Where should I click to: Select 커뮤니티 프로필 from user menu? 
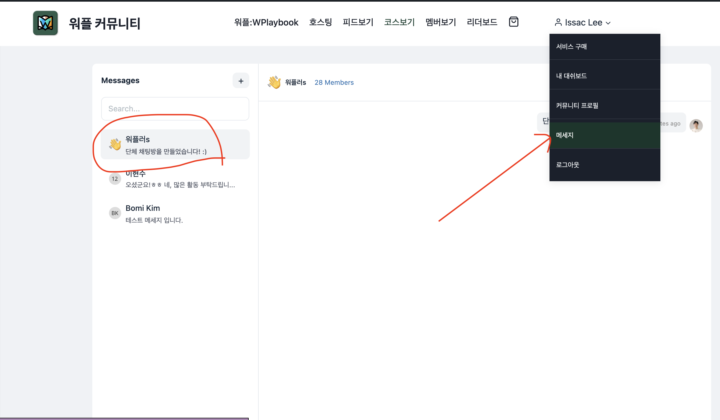pos(605,106)
